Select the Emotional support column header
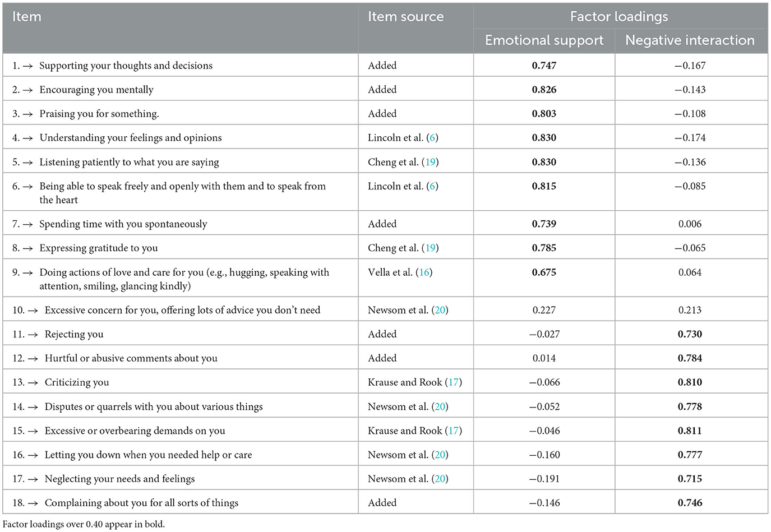Screen dimensions: 771x532 point(544,40)
